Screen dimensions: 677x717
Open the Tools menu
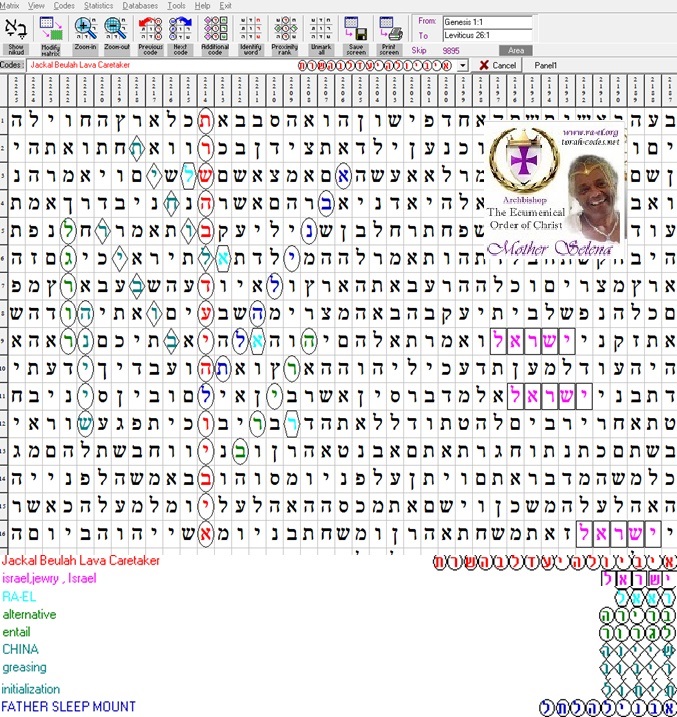pos(176,5)
